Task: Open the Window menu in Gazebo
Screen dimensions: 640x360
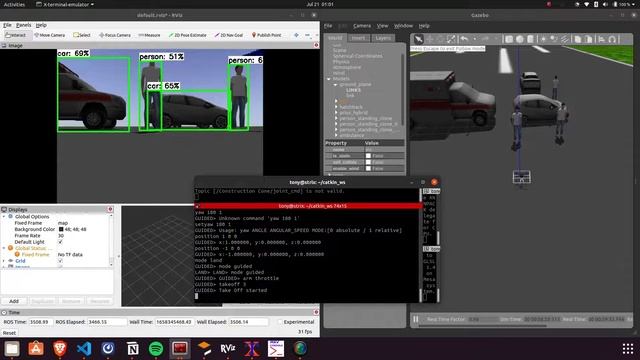Action: coord(403,26)
